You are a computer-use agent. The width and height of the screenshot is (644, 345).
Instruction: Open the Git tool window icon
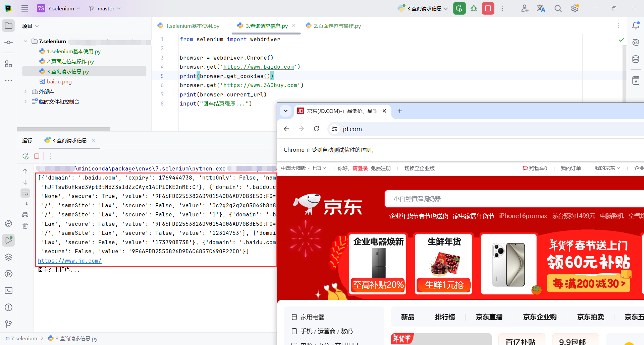point(9,324)
